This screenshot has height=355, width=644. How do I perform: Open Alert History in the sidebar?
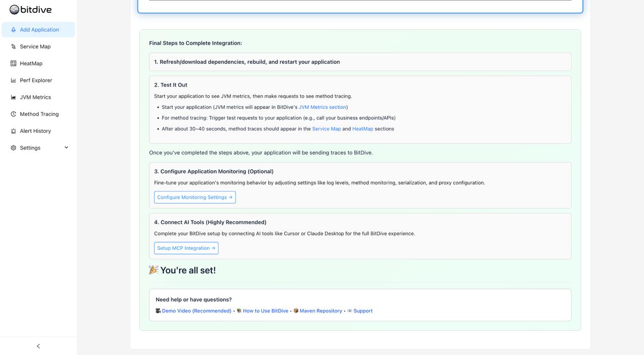coord(38,131)
